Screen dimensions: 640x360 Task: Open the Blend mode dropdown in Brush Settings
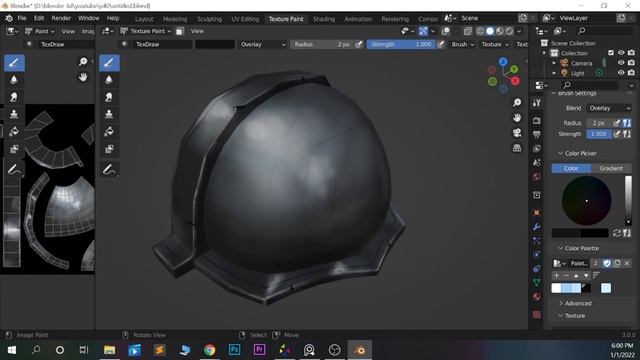pyautogui.click(x=609, y=108)
